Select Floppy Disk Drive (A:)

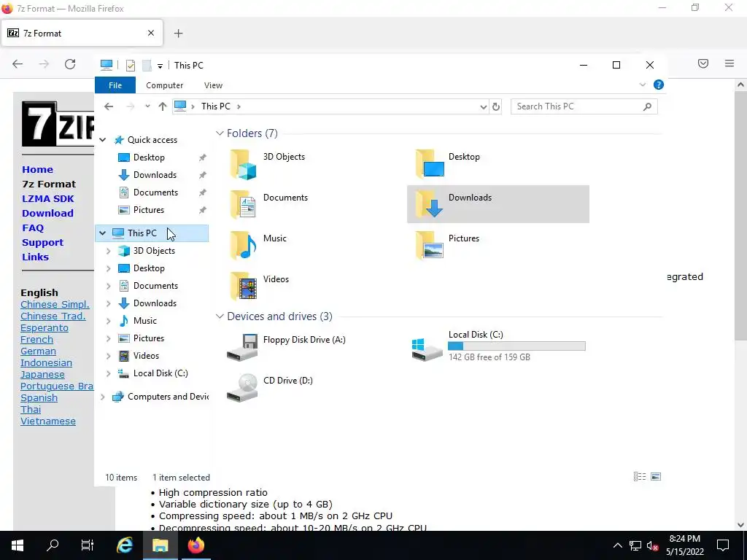pos(286,347)
